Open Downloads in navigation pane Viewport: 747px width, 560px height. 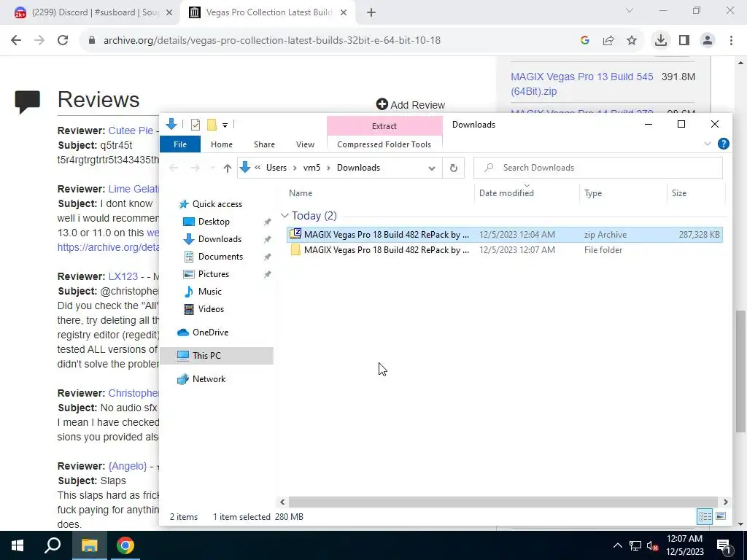[x=220, y=239]
